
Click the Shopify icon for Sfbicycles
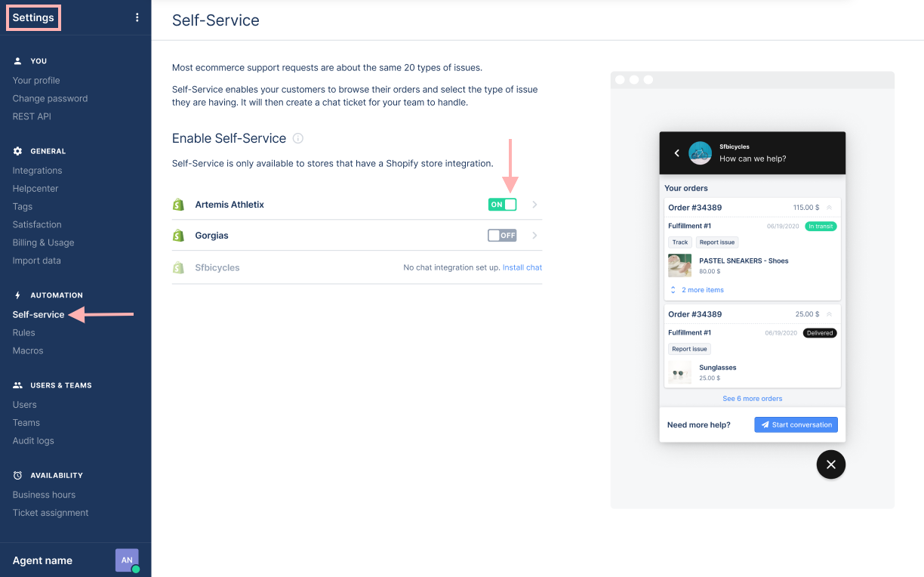click(178, 267)
